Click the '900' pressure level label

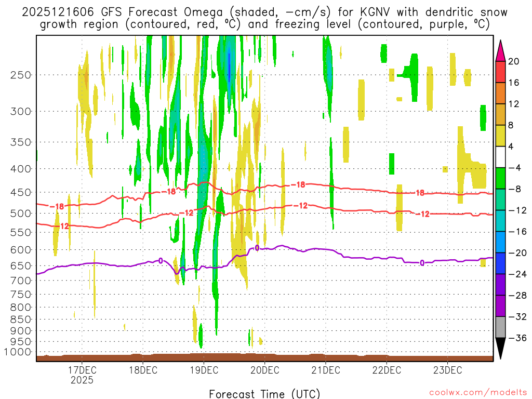(x=21, y=331)
